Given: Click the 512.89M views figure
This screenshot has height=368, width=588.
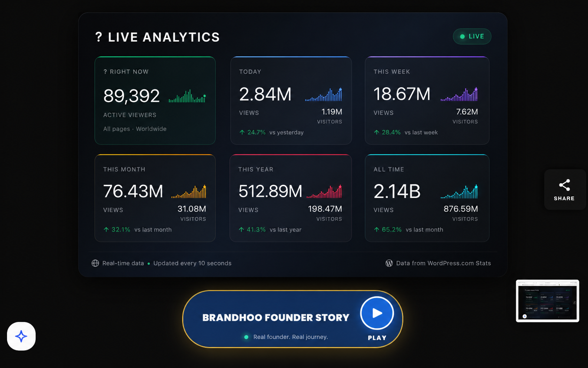Looking at the screenshot, I should click(x=270, y=191).
